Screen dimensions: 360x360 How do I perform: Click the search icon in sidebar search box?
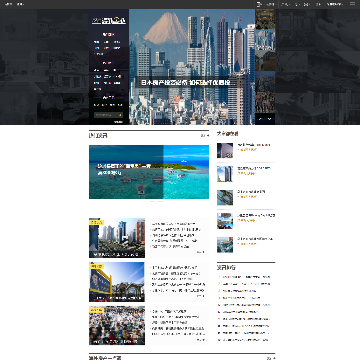120,115
